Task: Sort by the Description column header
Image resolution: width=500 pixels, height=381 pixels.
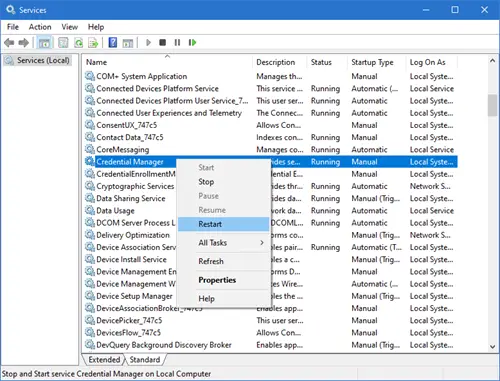Action: click(279, 62)
